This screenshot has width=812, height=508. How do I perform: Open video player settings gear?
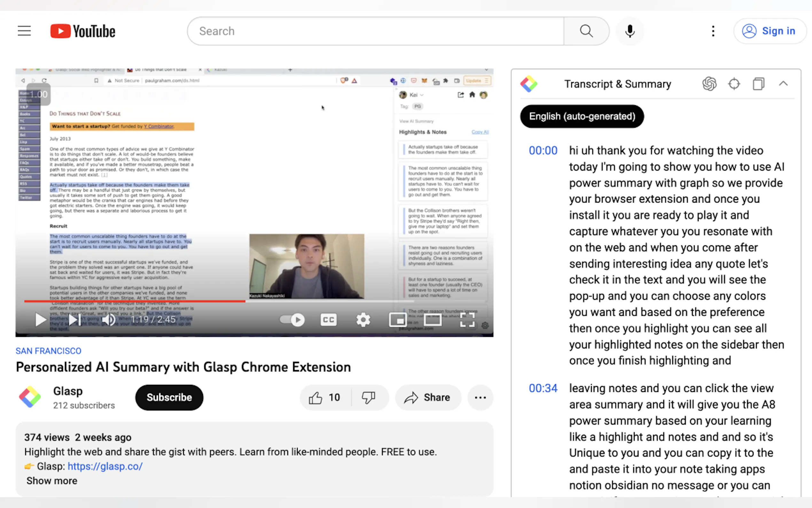click(x=363, y=320)
